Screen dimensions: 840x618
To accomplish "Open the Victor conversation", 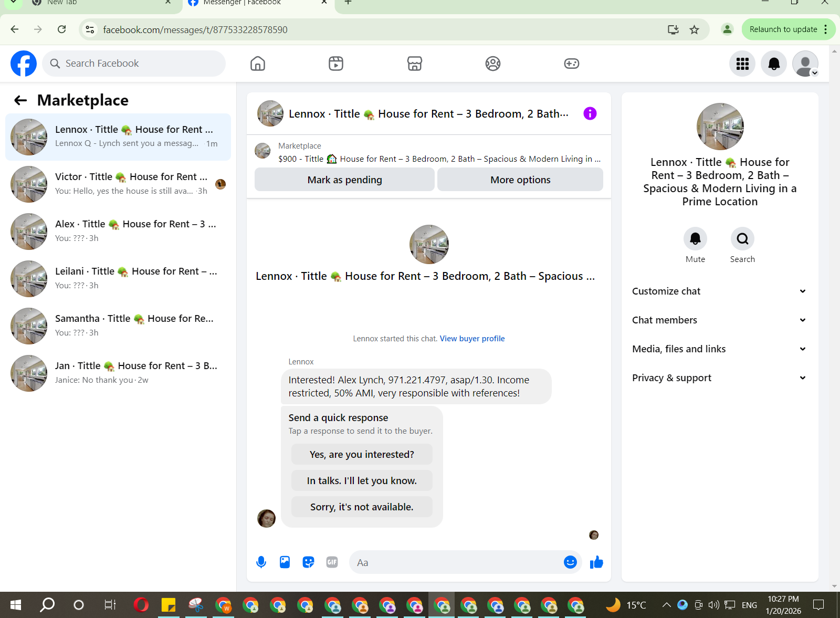I will 118,184.
